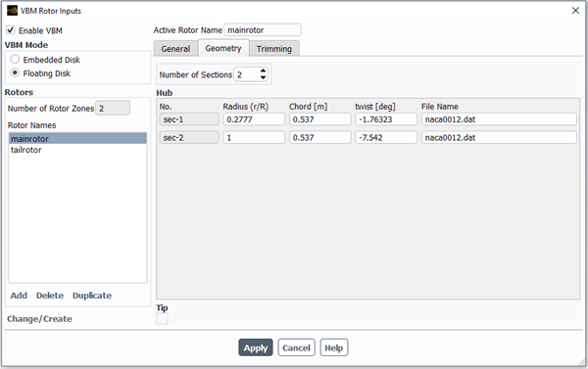
Task: Click the Cancel button
Action: 296,347
